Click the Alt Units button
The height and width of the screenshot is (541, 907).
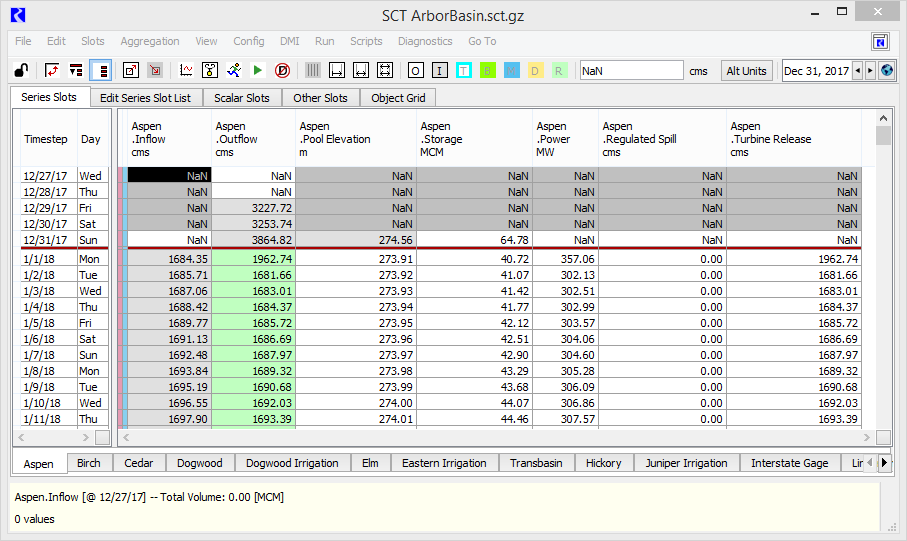tap(747, 71)
